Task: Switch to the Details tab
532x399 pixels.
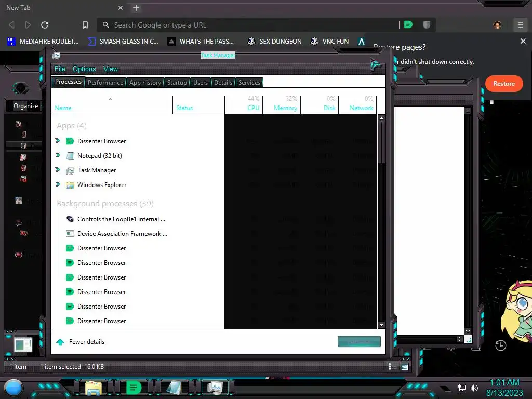Action: 223,83
